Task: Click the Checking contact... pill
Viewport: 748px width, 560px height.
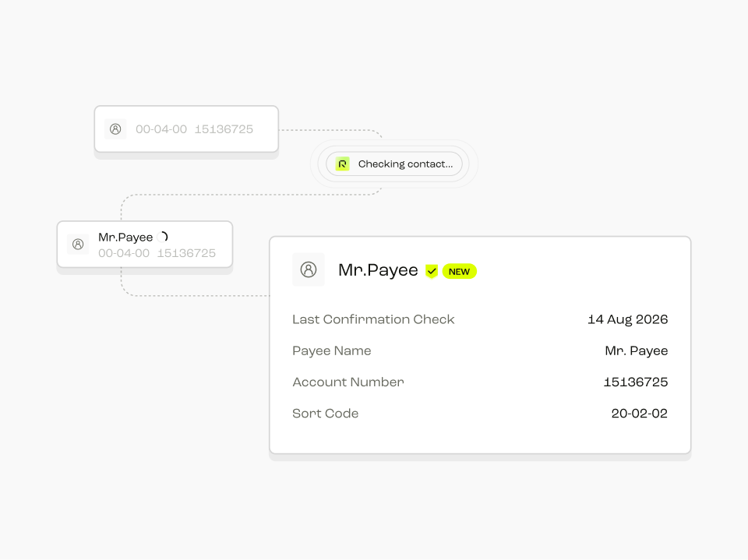Action: coord(394,164)
